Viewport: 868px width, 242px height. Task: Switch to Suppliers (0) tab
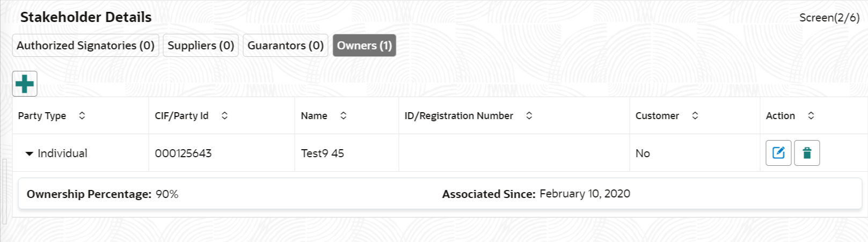click(201, 46)
